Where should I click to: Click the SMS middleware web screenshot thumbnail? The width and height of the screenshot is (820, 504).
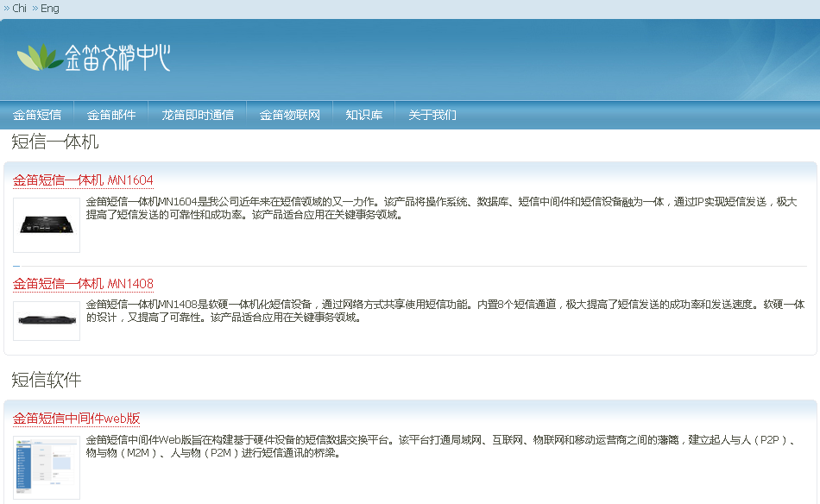pos(47,467)
